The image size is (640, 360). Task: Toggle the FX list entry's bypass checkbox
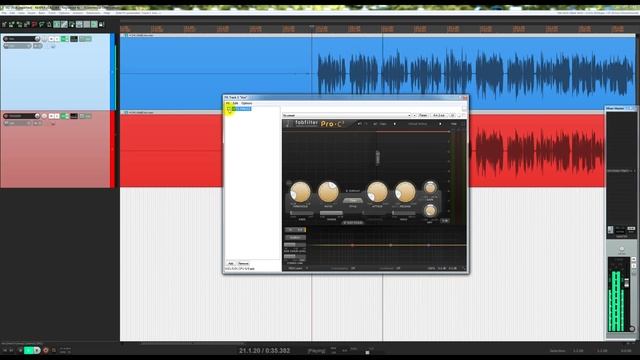pyautogui.click(x=229, y=109)
